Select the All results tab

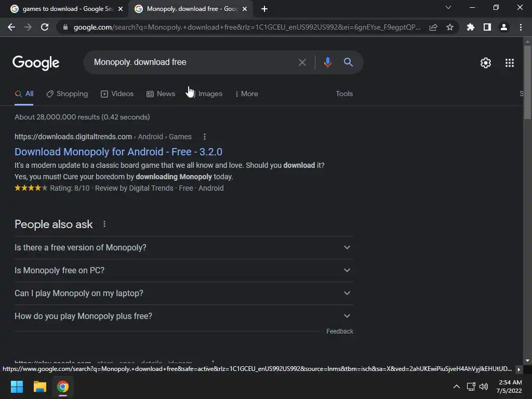click(x=24, y=94)
